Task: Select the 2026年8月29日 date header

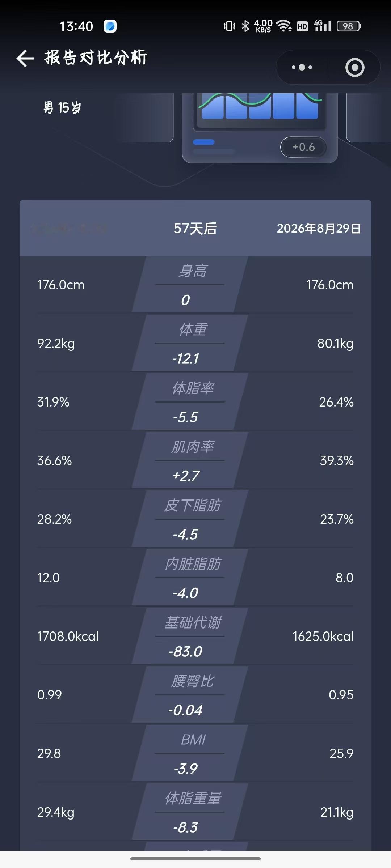Action: coord(319,229)
